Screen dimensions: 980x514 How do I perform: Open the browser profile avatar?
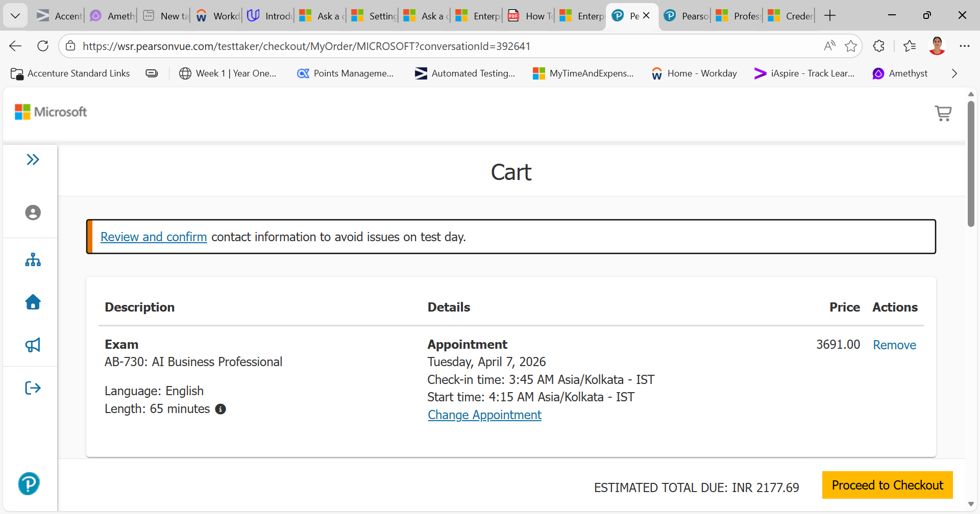point(937,46)
